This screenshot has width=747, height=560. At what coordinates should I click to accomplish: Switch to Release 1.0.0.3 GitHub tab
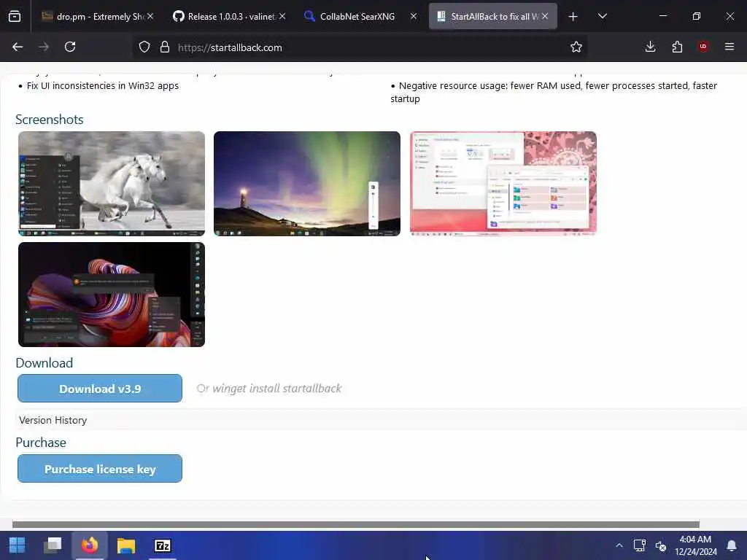pyautogui.click(x=224, y=17)
